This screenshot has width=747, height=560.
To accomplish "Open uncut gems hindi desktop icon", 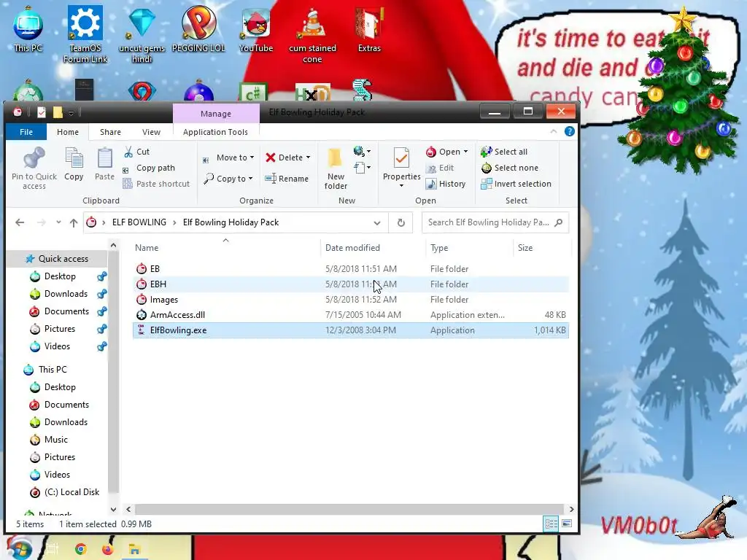I will (142, 35).
